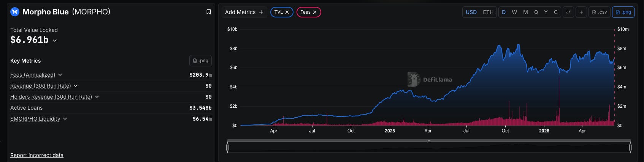Switch the chart denomination to USD
Viewport: 644px width, 162px height.
(471, 12)
